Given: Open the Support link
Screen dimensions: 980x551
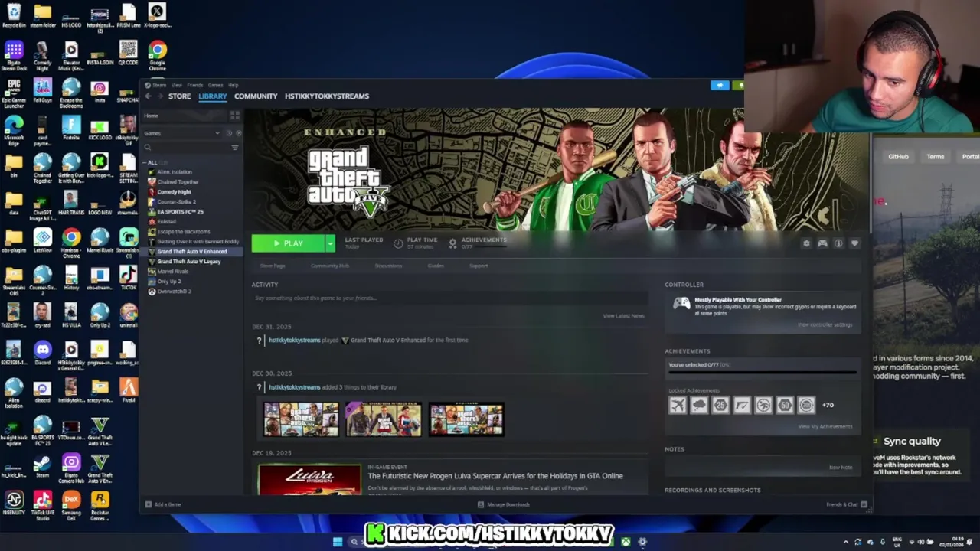Looking at the screenshot, I should [479, 266].
